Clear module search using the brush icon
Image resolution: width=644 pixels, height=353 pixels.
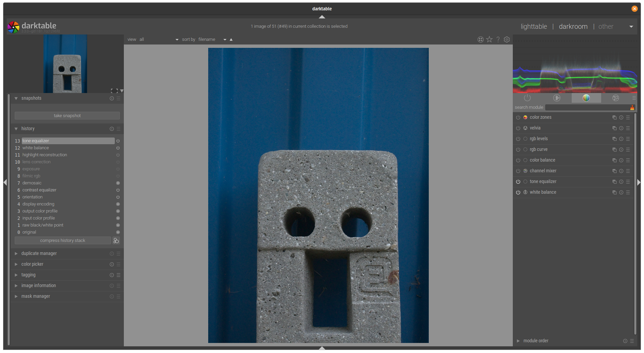pos(632,107)
